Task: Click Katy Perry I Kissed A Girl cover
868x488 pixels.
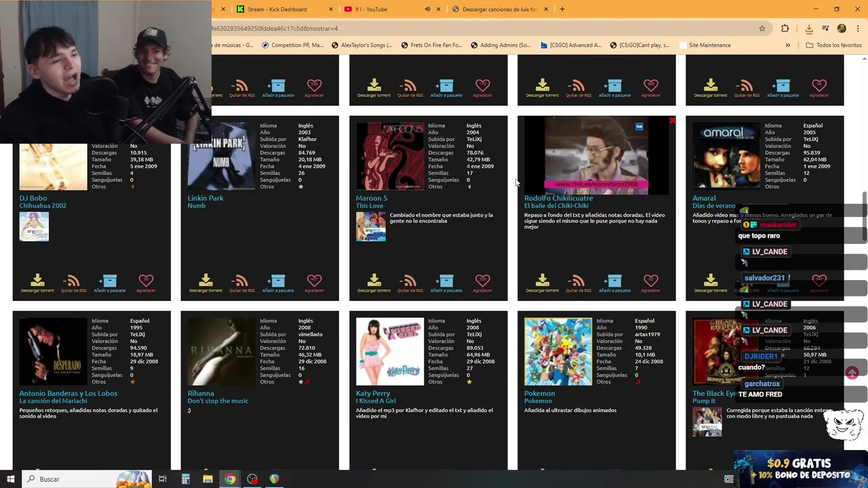Action: click(x=390, y=352)
